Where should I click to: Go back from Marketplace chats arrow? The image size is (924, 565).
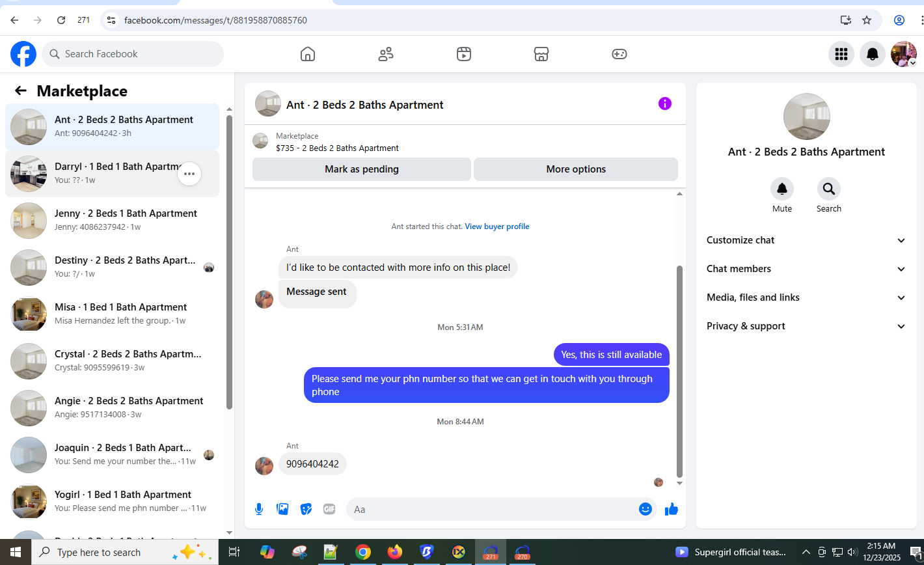pyautogui.click(x=21, y=90)
